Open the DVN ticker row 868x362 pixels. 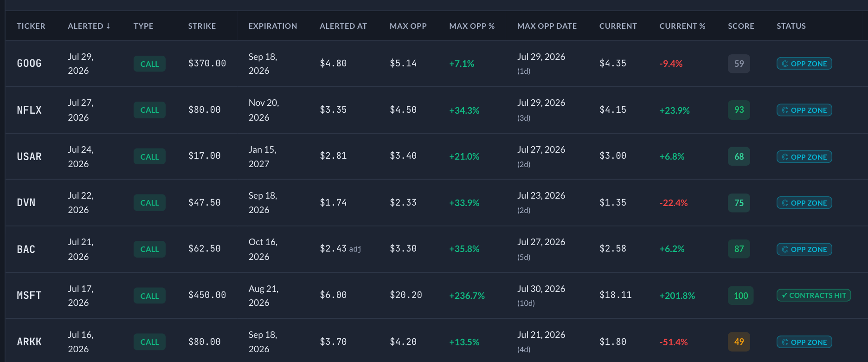click(26, 203)
